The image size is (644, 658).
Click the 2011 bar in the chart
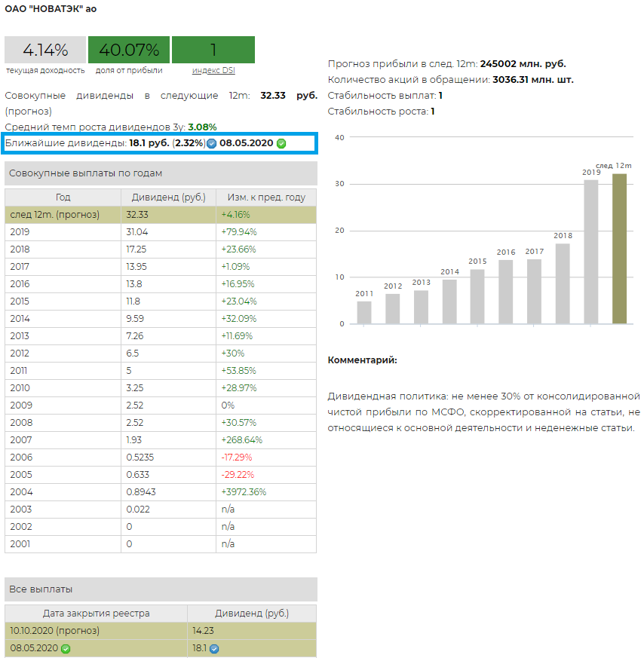coord(364,312)
